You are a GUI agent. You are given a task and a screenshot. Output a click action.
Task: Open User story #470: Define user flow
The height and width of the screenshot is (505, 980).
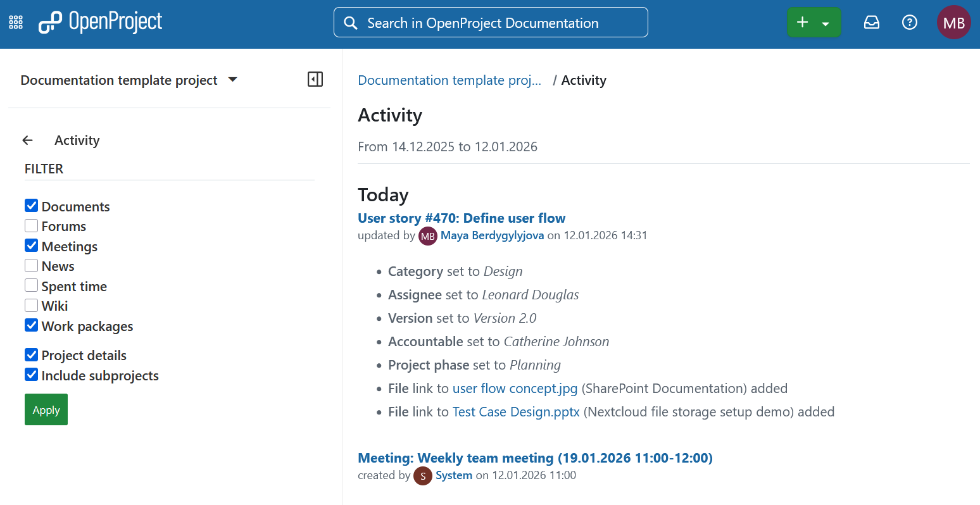tap(462, 218)
